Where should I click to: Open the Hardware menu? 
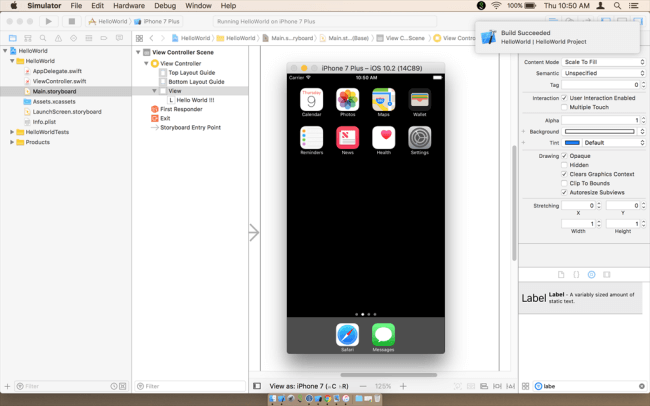tap(129, 5)
